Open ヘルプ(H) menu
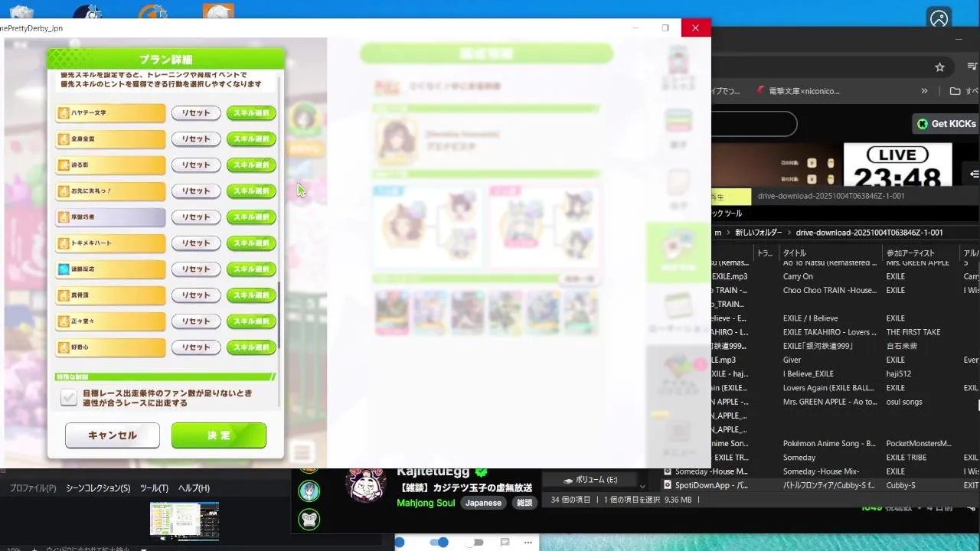The width and height of the screenshot is (980, 551). click(x=194, y=488)
